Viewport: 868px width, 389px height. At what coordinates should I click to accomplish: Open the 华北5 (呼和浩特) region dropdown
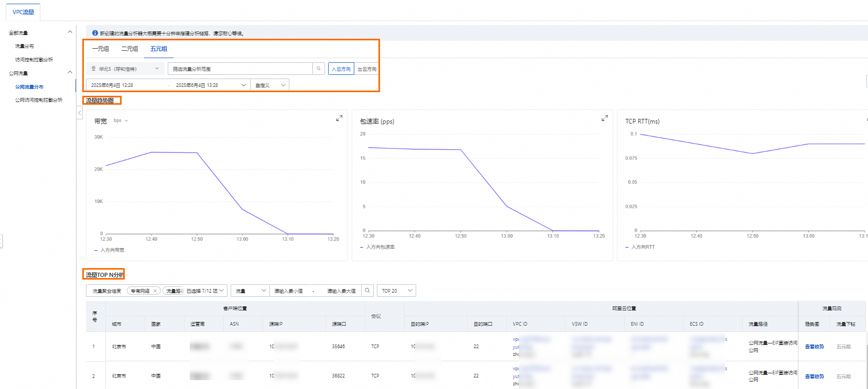tap(125, 69)
